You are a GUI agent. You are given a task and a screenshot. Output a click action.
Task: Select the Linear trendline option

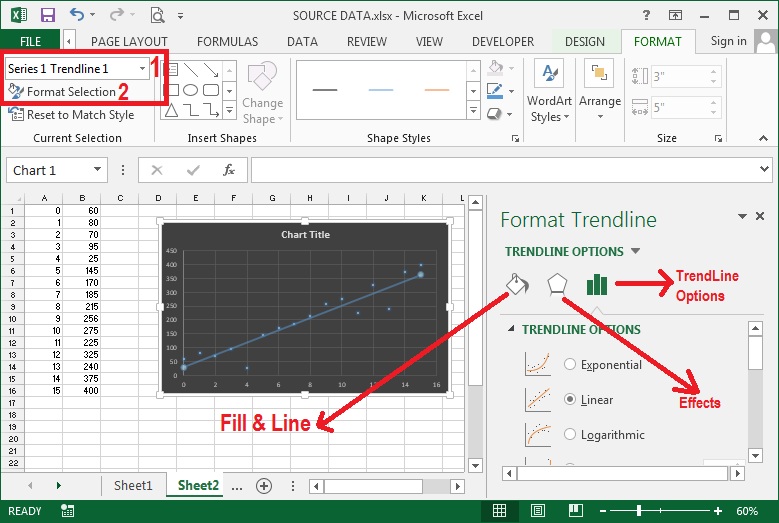click(x=570, y=399)
